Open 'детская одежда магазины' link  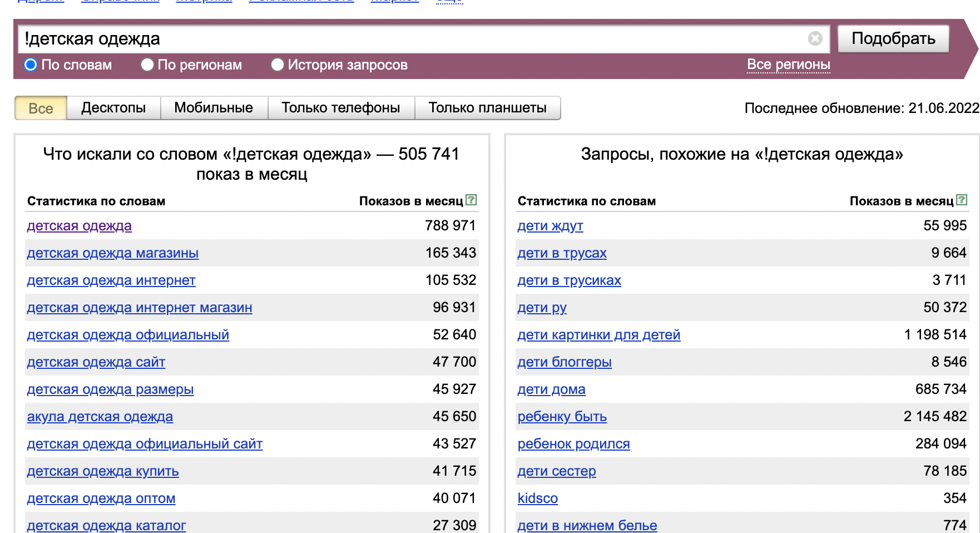pyautogui.click(x=113, y=253)
